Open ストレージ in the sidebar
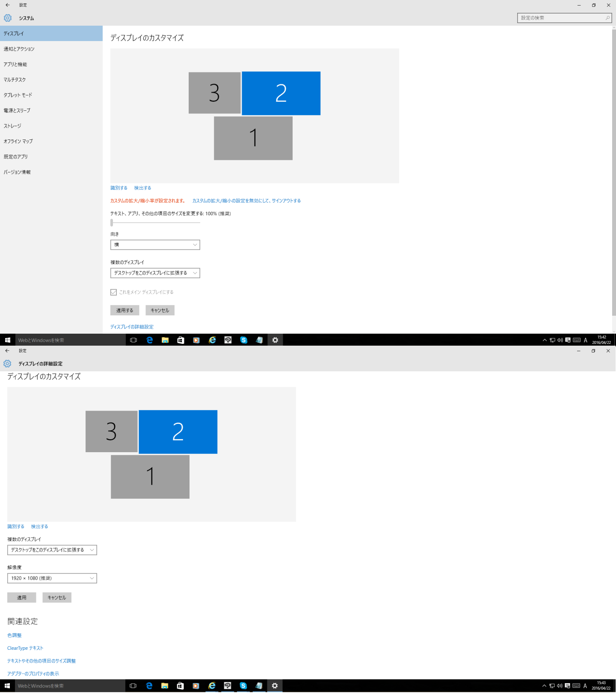The image size is (616, 693). [51, 126]
